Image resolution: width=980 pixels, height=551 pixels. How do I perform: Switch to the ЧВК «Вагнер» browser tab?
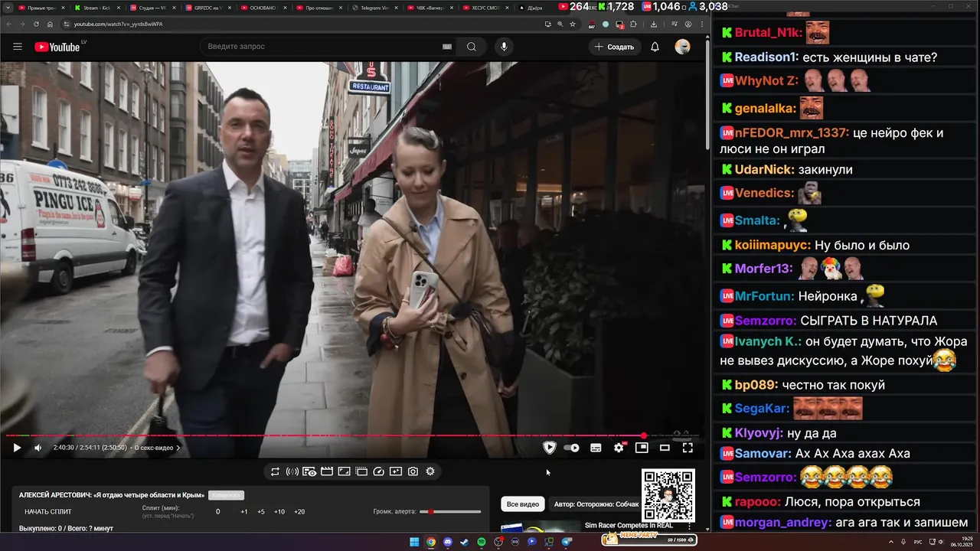click(433, 8)
